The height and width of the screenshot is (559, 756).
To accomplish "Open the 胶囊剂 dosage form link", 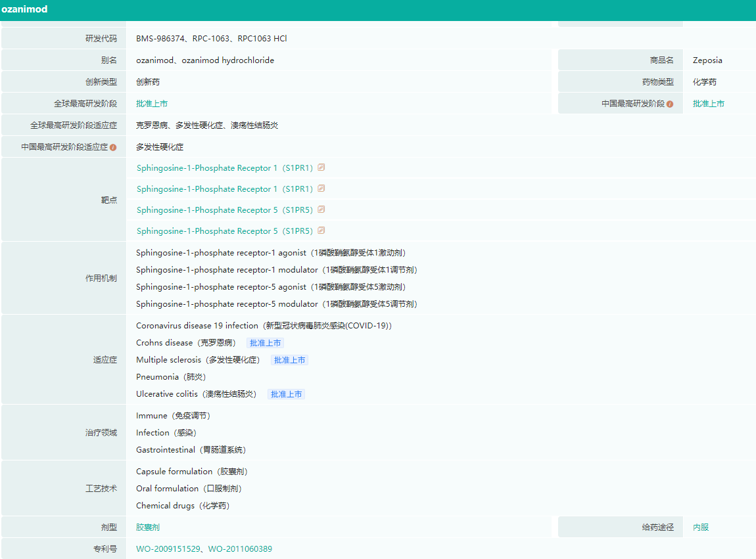I will (148, 527).
